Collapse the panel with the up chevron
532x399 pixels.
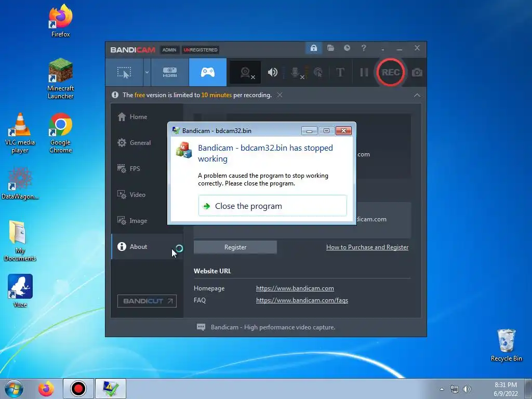pos(417,96)
